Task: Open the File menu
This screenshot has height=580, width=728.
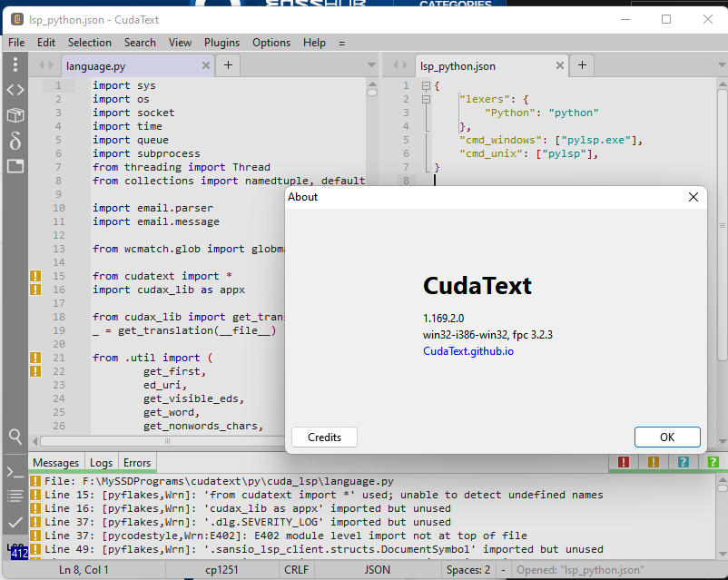Action: pyautogui.click(x=16, y=43)
